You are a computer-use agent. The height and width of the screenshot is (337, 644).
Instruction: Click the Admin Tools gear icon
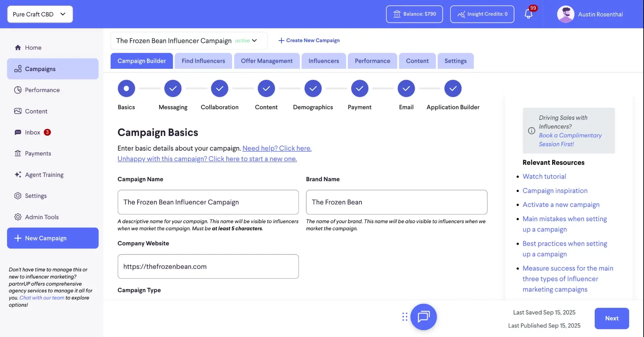[18, 217]
